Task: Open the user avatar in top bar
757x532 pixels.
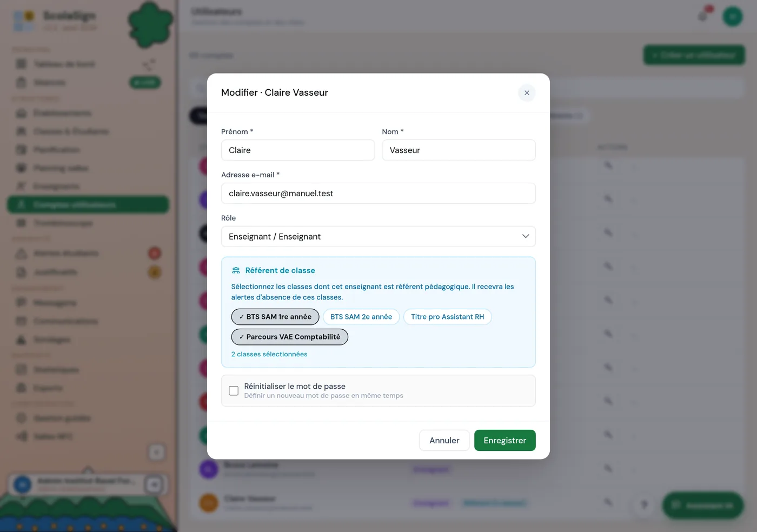Action: (x=733, y=17)
